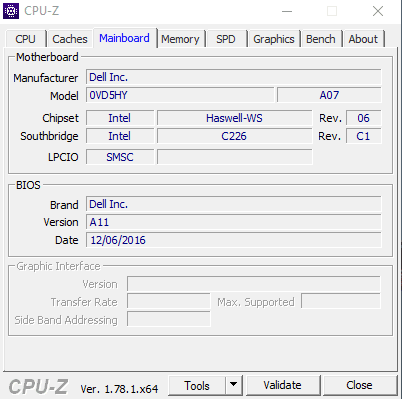
Task: Click the model revision A07 field
Action: tap(329, 95)
